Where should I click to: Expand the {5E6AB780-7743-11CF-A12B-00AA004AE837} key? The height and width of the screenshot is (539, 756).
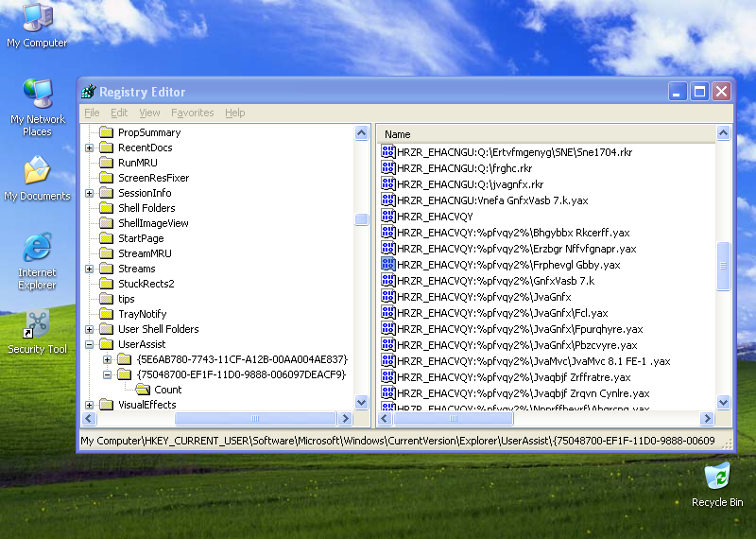click(107, 359)
